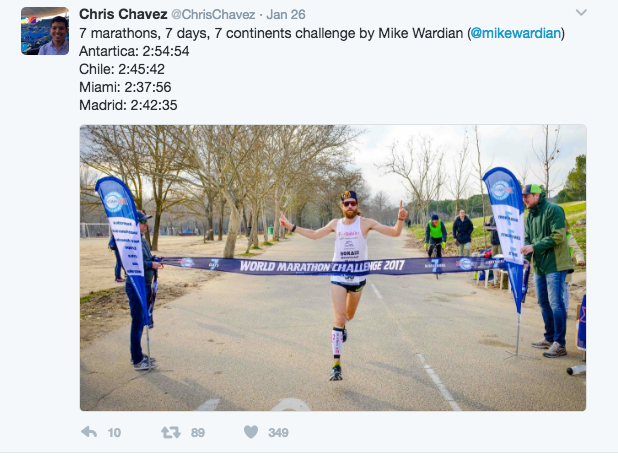
Task: Click the 'Chile: 2:45:42' line
Action: pos(122,69)
